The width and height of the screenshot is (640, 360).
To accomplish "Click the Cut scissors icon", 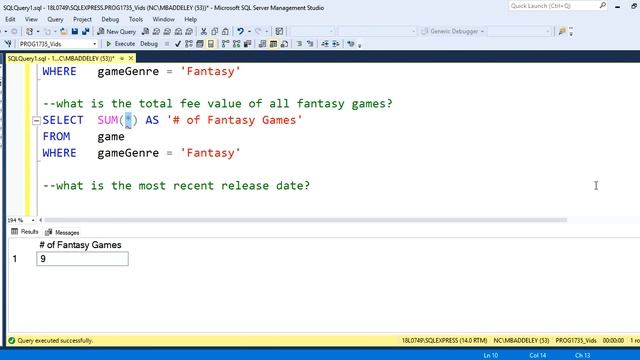I will coord(204,31).
